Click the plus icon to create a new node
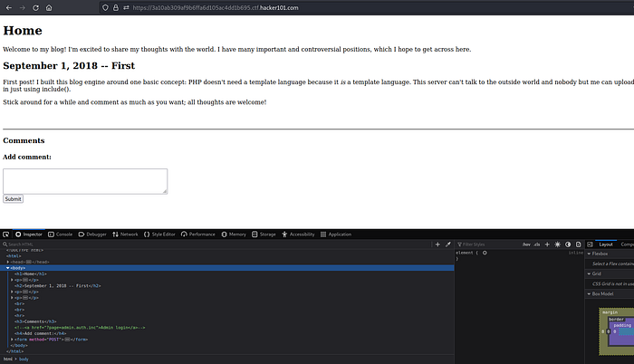Viewport: 634px width, 364px height. pos(437,244)
